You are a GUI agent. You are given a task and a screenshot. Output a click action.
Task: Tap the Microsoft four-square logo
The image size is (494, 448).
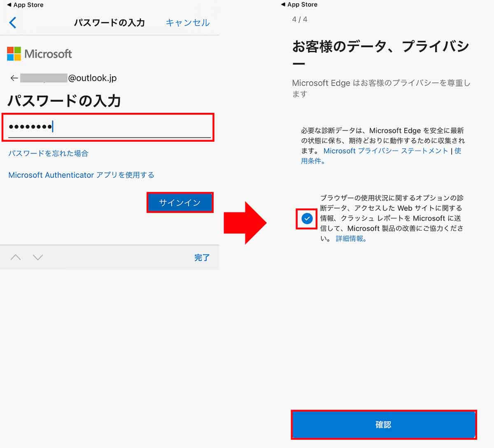(14, 54)
